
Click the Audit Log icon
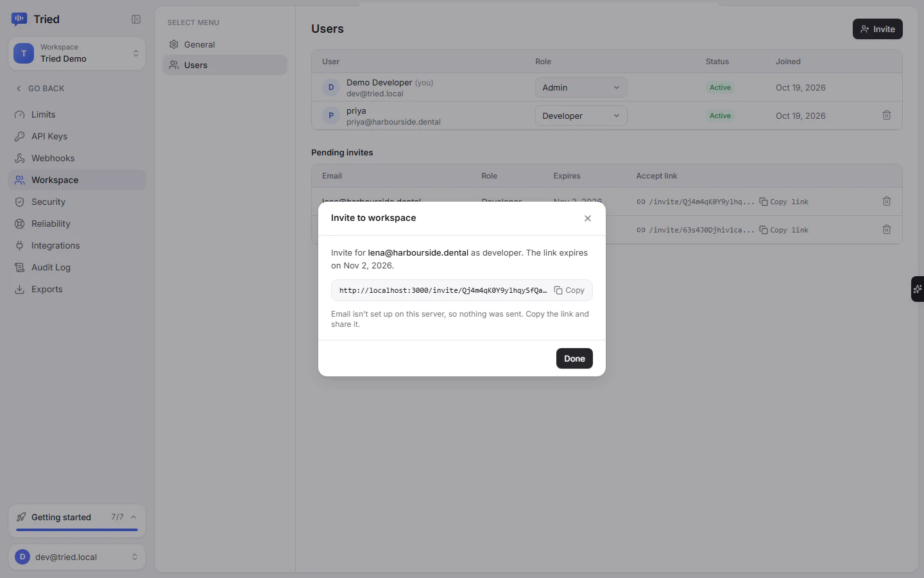pos(20,267)
